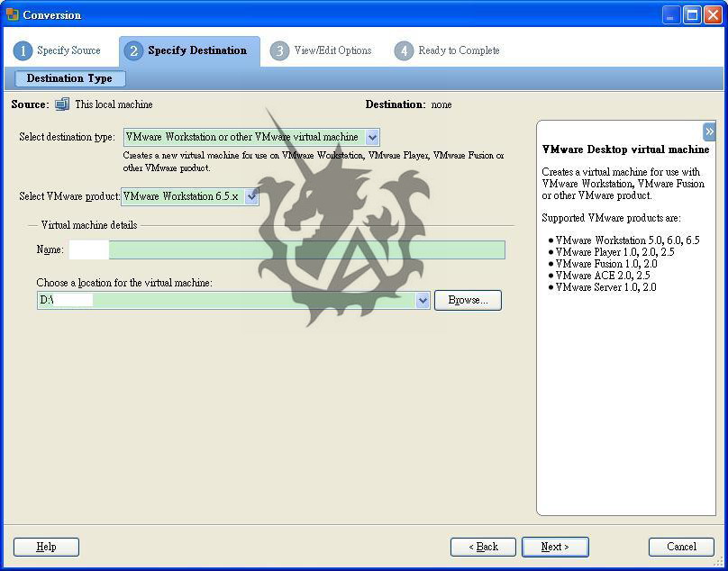Click the 'VMware Desktop virtual machine' heading
This screenshot has width=728, height=571.
point(625,150)
